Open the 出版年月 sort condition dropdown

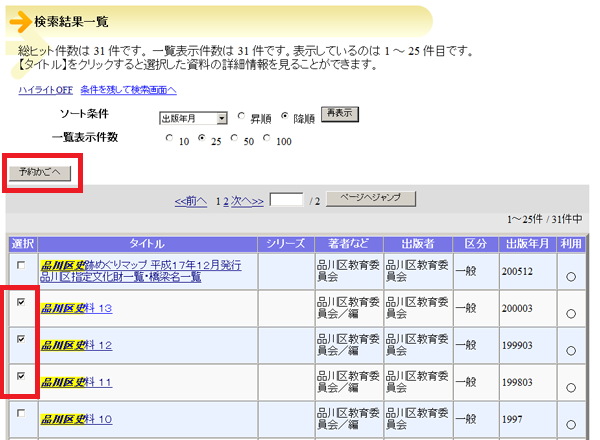pos(193,118)
